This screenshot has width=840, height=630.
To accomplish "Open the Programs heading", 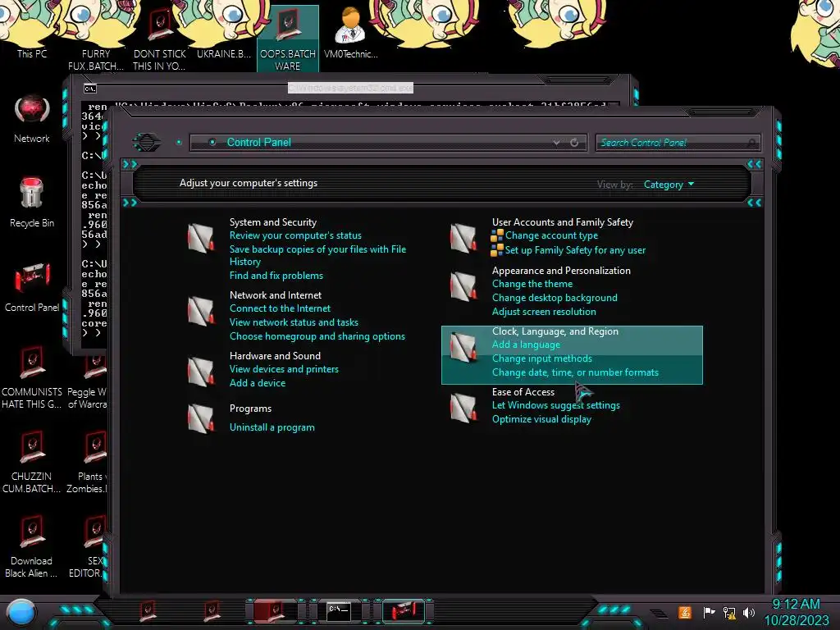I will [250, 409].
